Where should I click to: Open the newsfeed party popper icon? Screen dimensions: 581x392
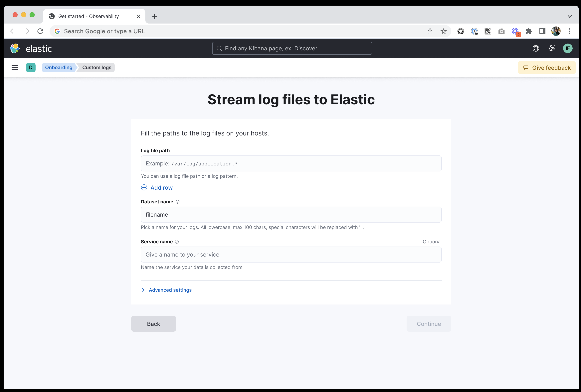coord(552,49)
